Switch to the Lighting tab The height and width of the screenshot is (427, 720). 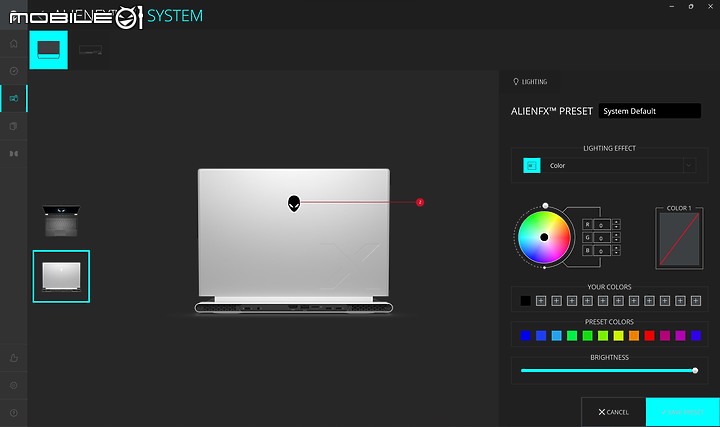(x=530, y=82)
